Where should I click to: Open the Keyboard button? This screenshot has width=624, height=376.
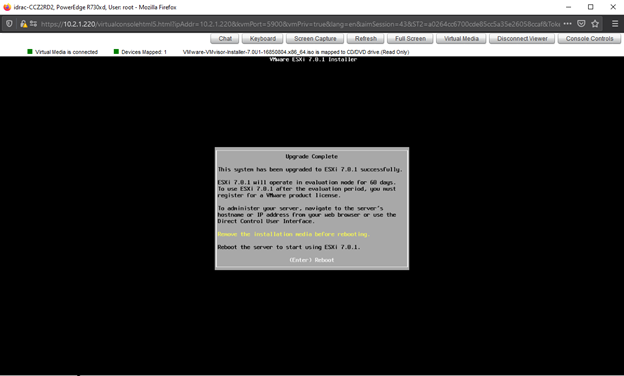(x=263, y=39)
